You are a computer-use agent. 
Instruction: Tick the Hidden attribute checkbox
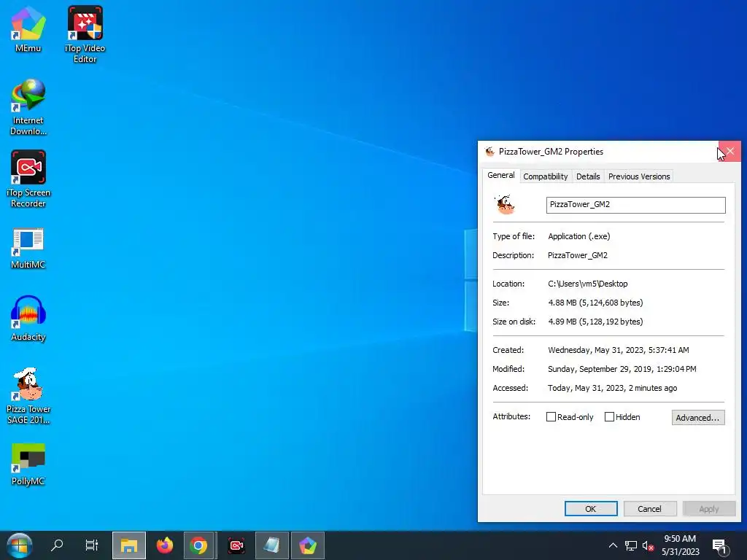[609, 416]
